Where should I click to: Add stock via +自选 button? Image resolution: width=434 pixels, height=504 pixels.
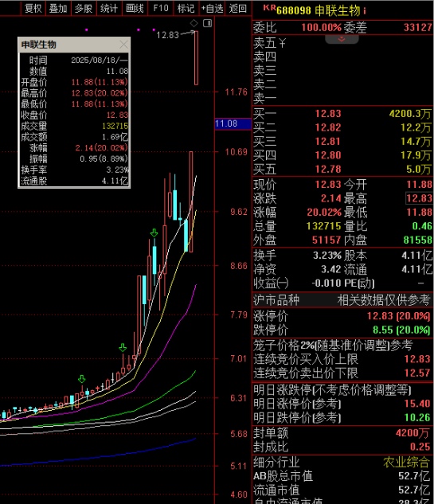212,8
